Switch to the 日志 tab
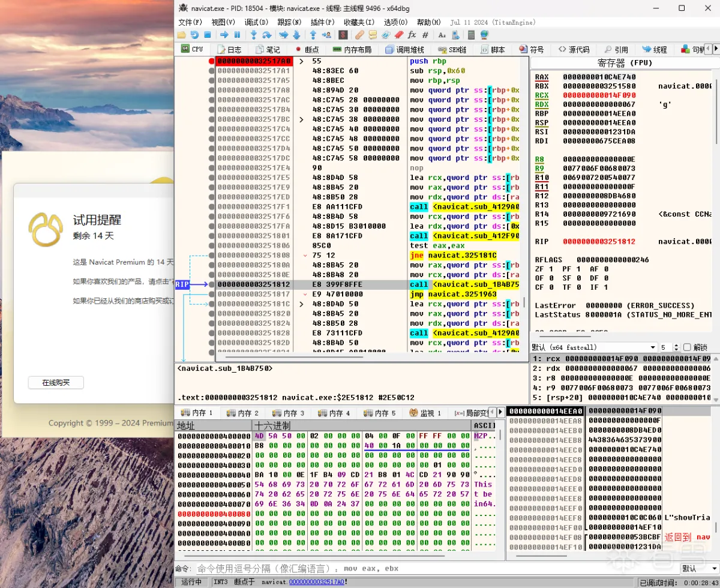 point(230,50)
